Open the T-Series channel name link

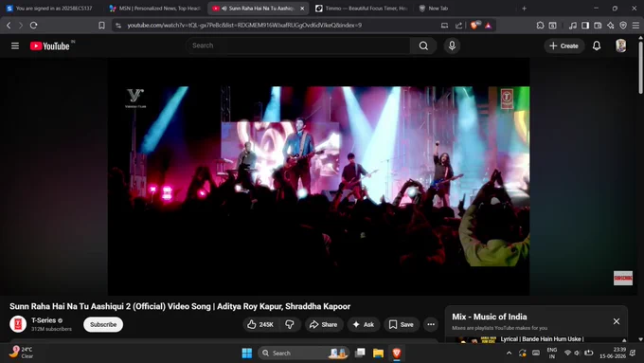[44, 320]
